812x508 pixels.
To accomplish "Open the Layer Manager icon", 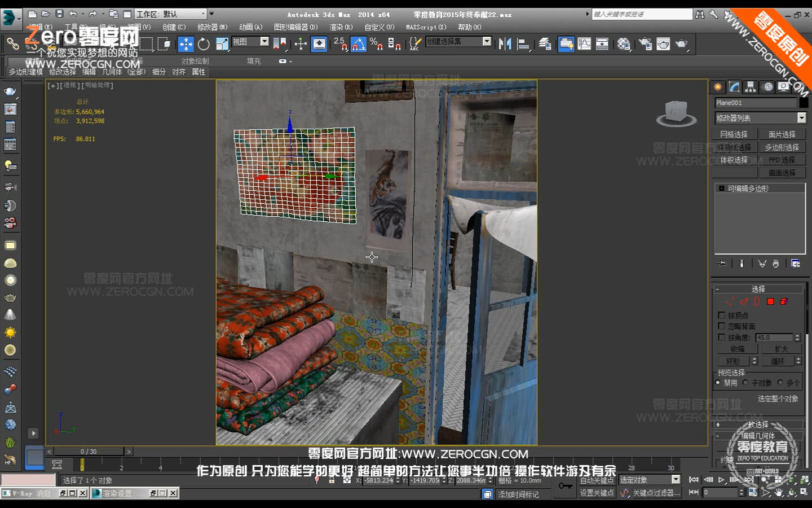I will pyautogui.click(x=545, y=44).
